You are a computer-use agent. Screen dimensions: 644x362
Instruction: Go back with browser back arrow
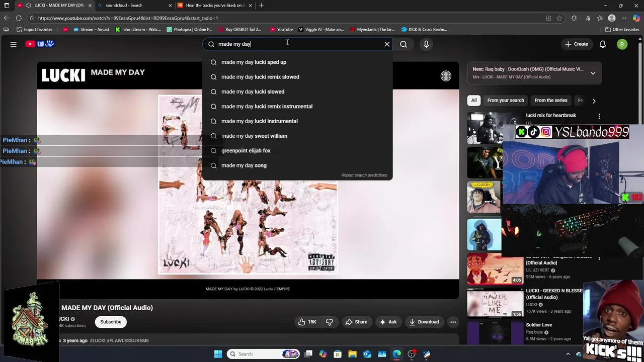pyautogui.click(x=7, y=18)
